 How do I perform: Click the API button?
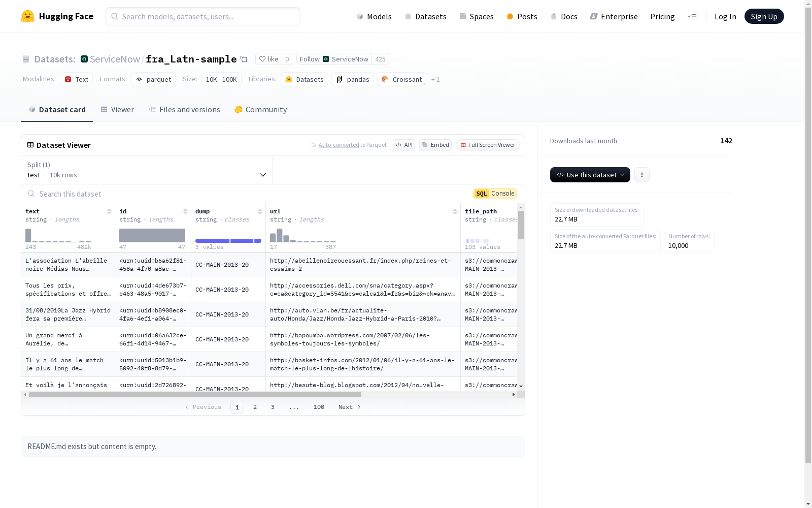[404, 145]
